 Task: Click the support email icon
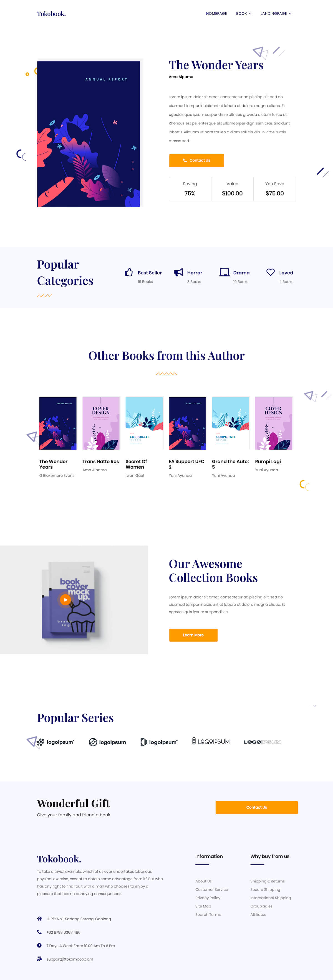pos(39,959)
